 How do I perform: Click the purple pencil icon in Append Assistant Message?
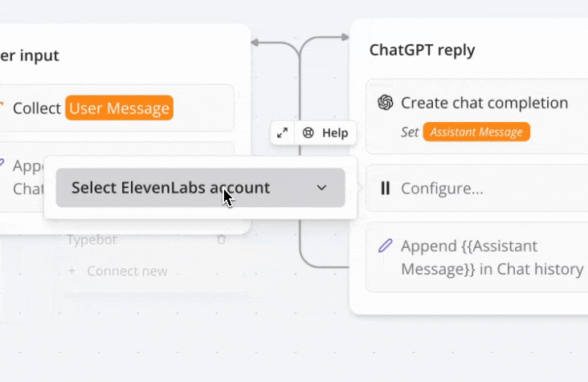tap(385, 246)
